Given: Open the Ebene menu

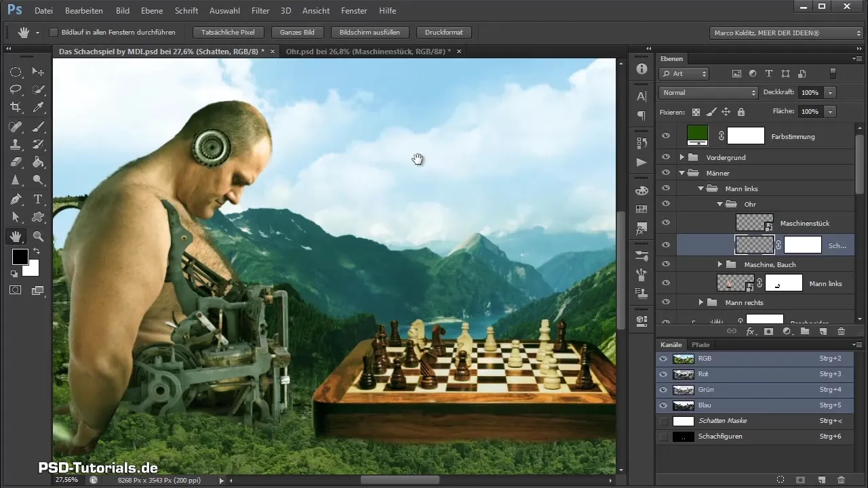Looking at the screenshot, I should click(151, 11).
